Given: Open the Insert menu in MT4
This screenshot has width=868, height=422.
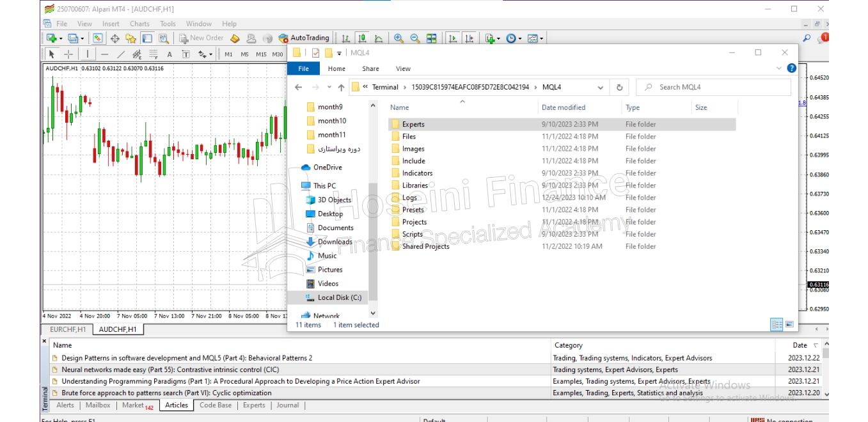Looking at the screenshot, I should click(111, 24).
